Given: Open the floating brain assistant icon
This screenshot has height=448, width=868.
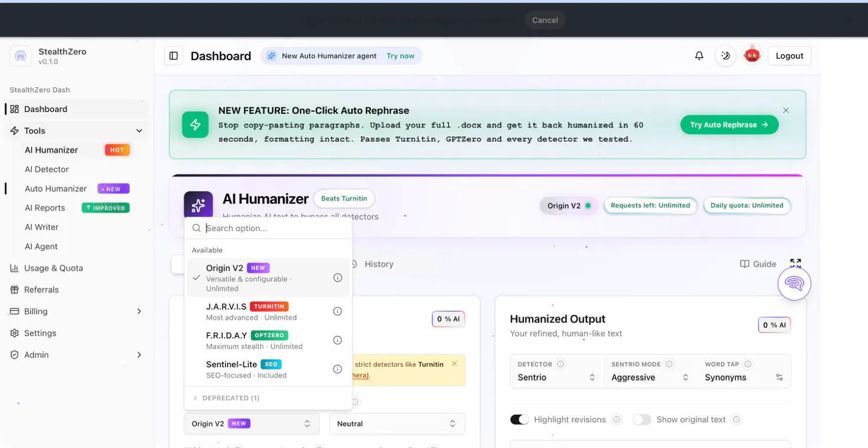Looking at the screenshot, I should tap(794, 284).
